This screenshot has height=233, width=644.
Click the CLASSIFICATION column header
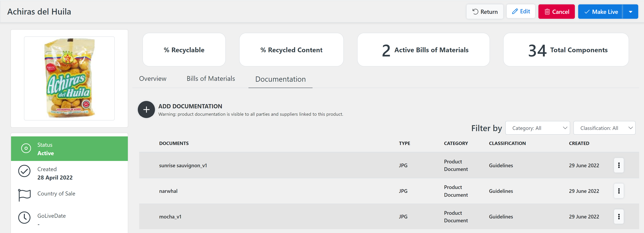507,143
